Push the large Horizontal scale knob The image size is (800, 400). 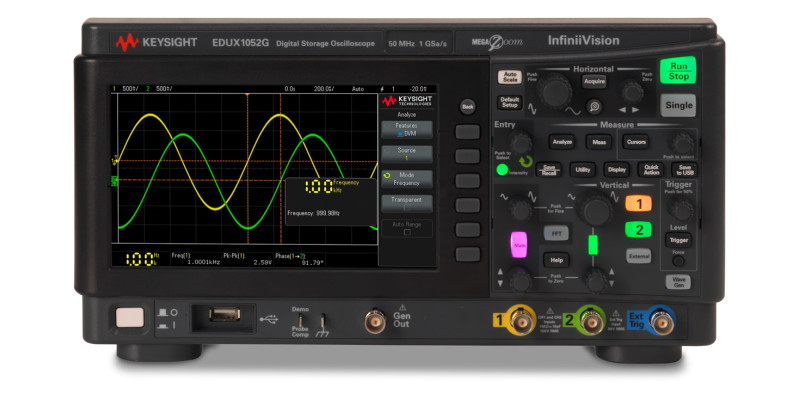(554, 91)
